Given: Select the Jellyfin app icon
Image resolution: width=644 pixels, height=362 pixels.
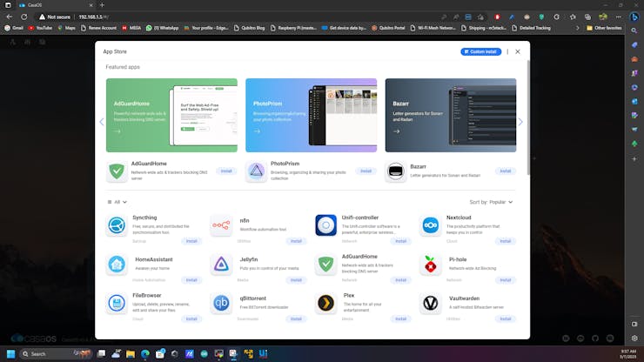Looking at the screenshot, I should [221, 265].
